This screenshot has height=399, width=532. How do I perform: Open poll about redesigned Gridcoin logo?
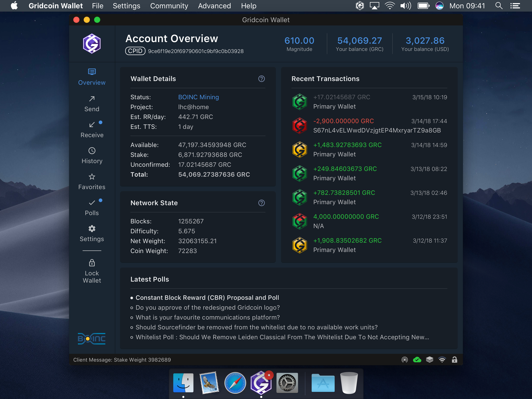208,308
